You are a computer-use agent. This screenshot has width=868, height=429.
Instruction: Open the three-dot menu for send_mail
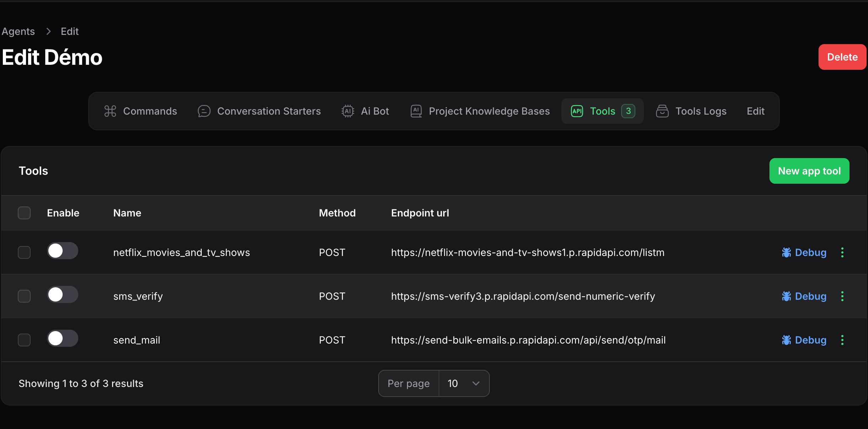(x=842, y=340)
